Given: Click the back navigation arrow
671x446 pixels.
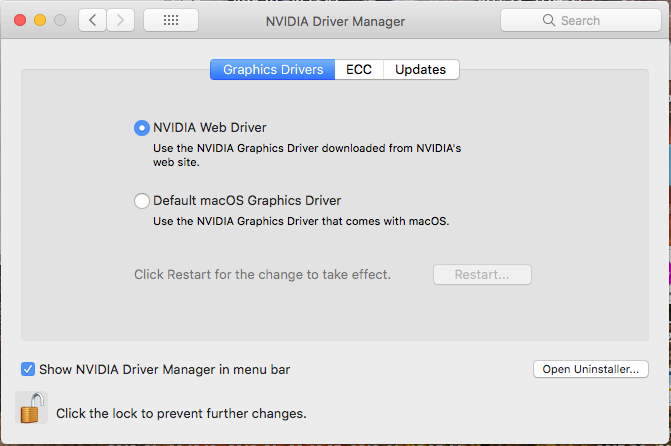Looking at the screenshot, I should 92,20.
